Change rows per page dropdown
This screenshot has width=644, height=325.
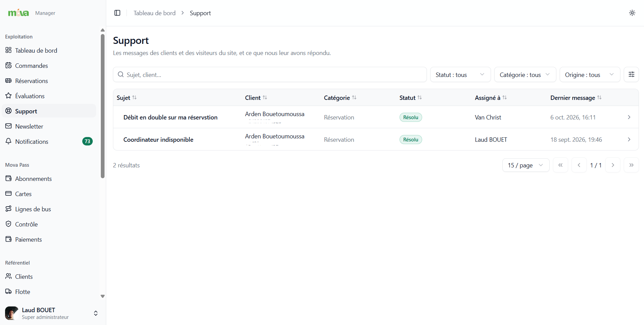(526, 165)
